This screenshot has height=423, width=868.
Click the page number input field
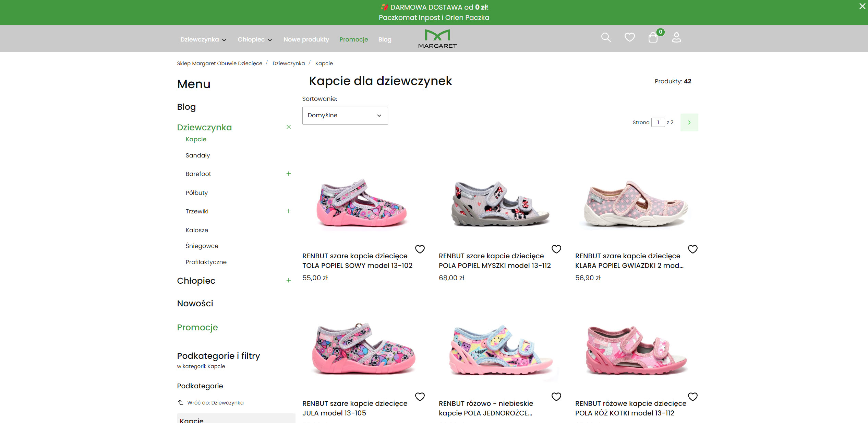tap(658, 122)
